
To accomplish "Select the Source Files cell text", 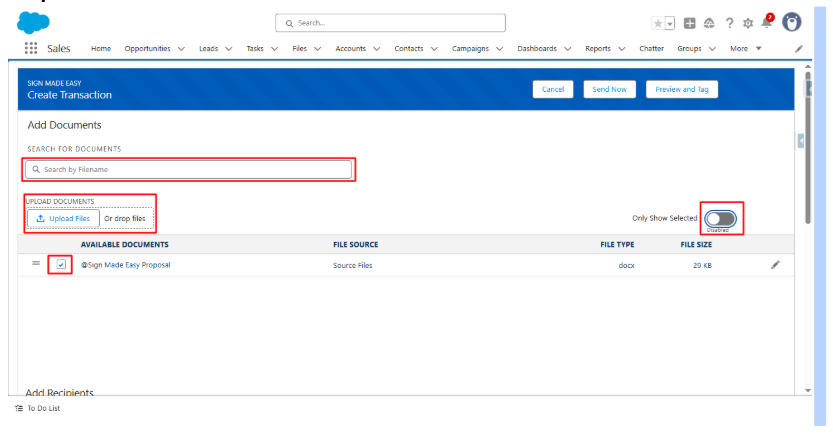I will 353,265.
